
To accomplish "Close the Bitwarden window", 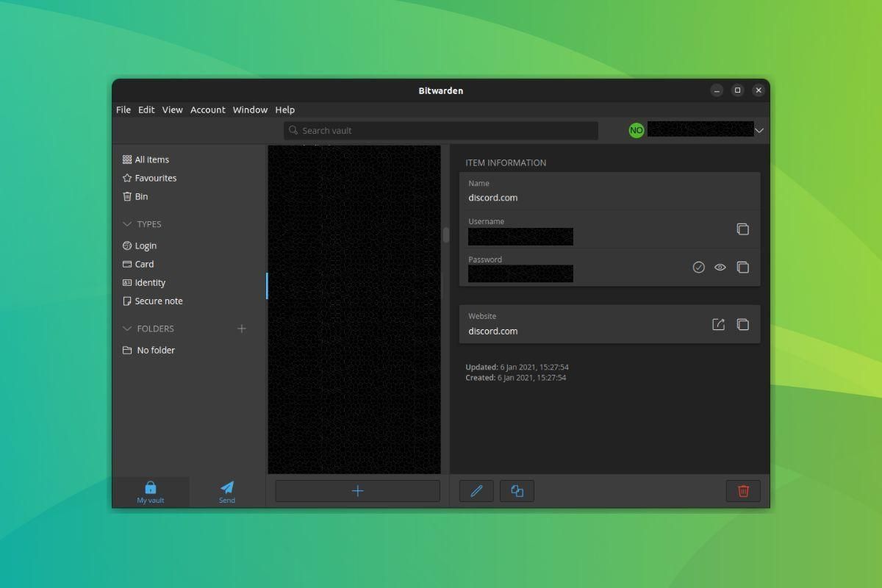I will pyautogui.click(x=759, y=90).
